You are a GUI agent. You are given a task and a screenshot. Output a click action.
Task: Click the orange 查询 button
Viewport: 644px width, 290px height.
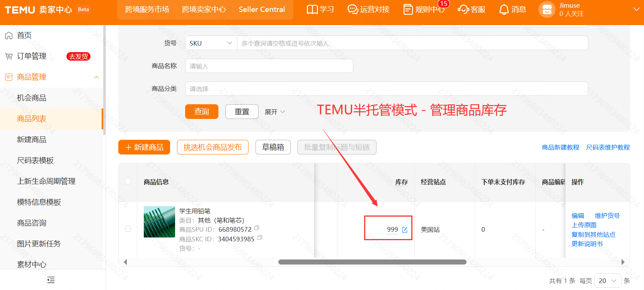click(202, 112)
